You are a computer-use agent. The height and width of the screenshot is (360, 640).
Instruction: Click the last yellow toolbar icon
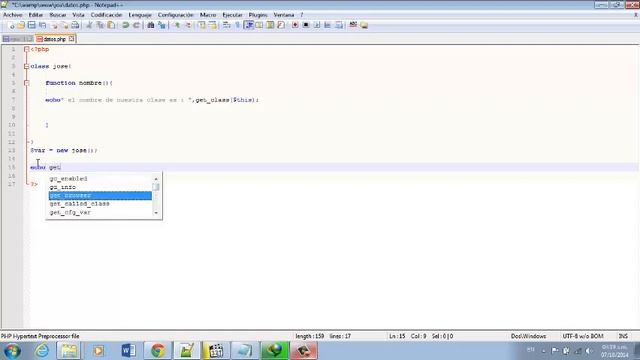[364, 25]
